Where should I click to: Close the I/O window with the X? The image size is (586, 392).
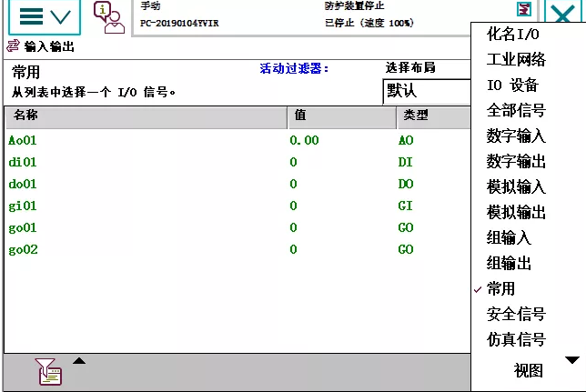[563, 13]
